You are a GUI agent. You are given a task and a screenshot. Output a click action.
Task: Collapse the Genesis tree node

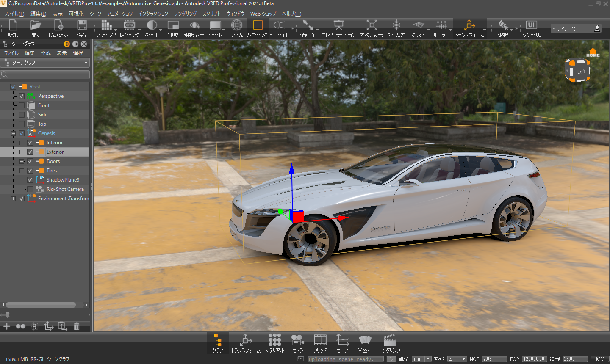tap(14, 133)
